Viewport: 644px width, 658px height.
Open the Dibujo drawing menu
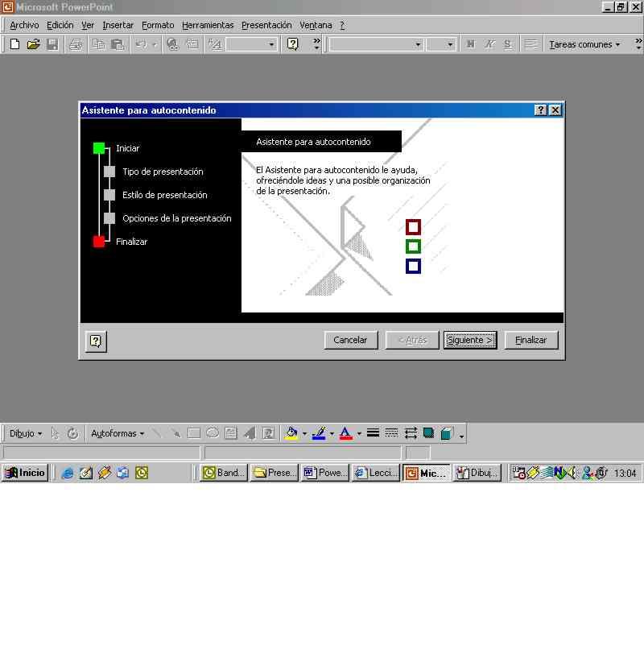(x=26, y=433)
